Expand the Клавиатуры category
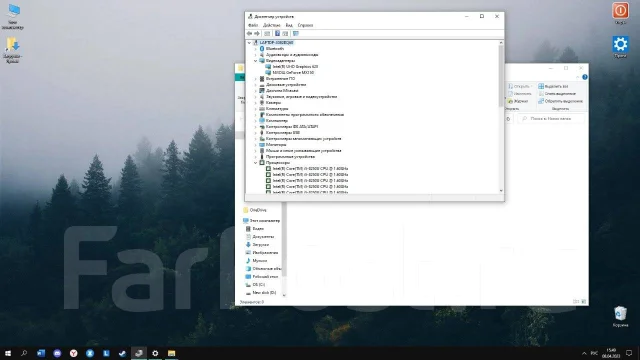640x360 pixels. (x=256, y=109)
